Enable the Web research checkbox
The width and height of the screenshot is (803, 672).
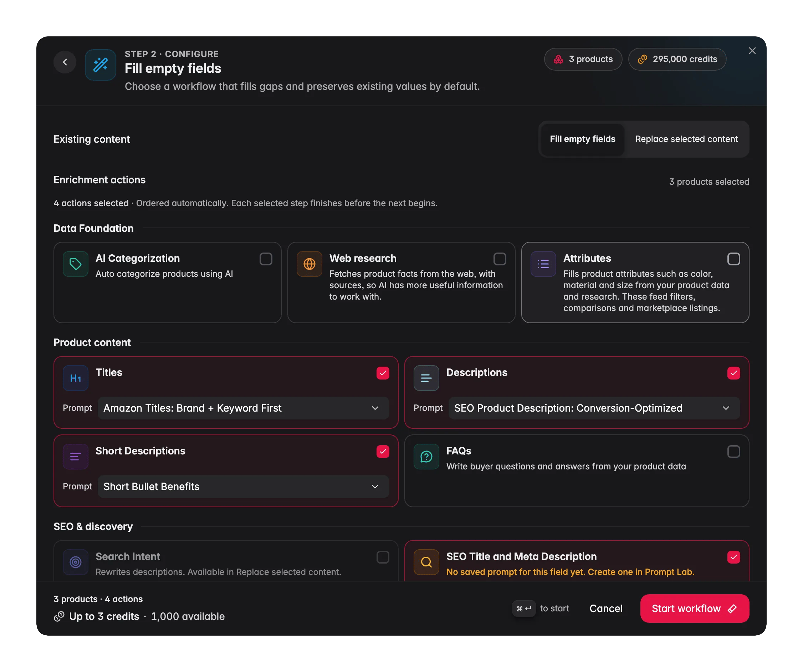(500, 259)
